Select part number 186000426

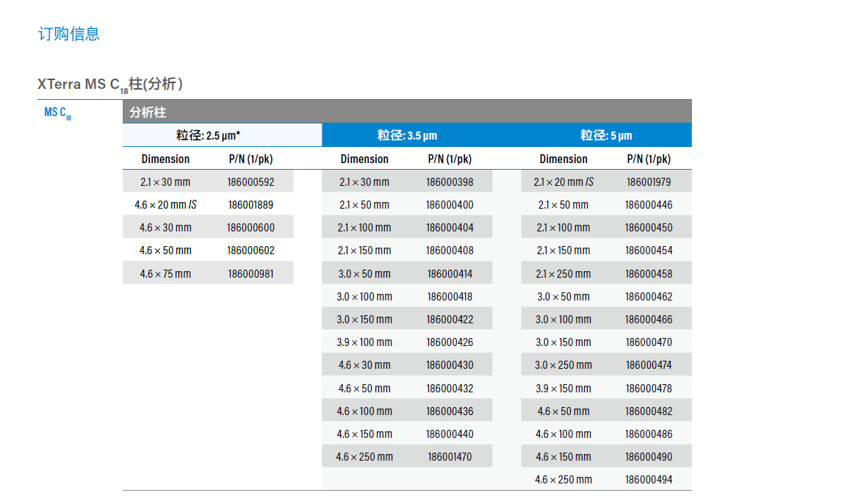click(x=450, y=342)
